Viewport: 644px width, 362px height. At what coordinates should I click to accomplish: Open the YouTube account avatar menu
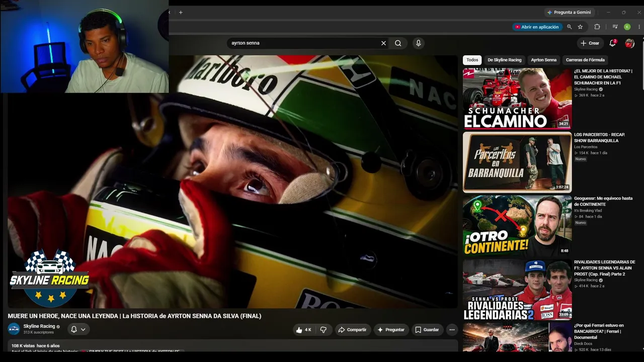coord(629,43)
